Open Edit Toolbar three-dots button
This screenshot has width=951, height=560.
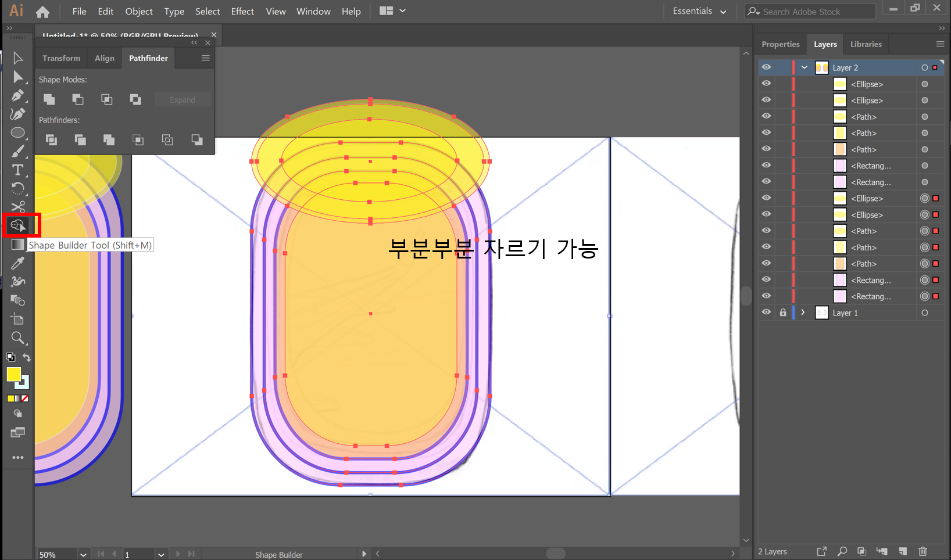click(x=18, y=458)
